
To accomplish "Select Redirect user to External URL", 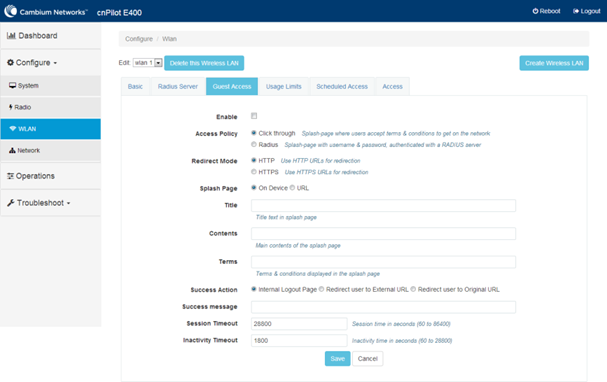I will click(x=321, y=289).
